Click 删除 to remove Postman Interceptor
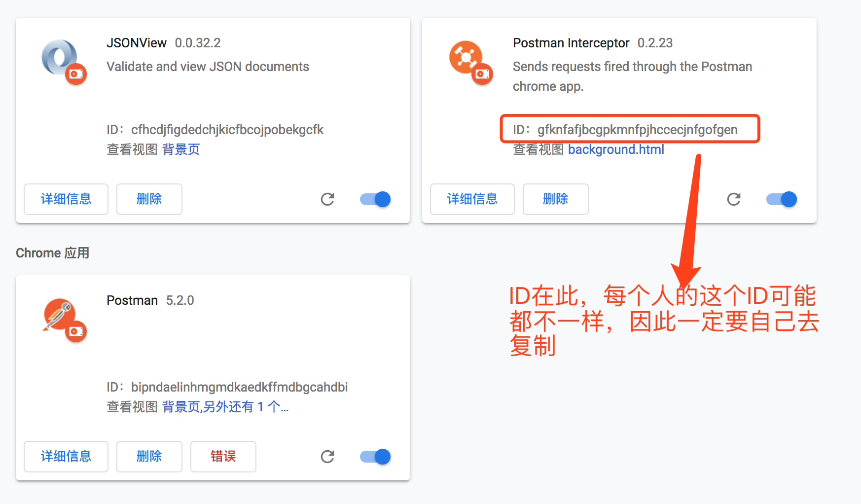861x504 pixels. [x=556, y=199]
